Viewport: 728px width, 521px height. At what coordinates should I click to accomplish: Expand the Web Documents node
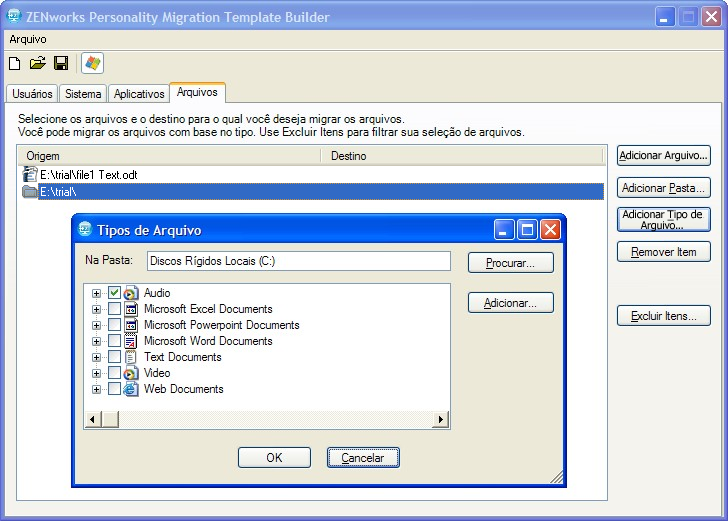(96, 389)
